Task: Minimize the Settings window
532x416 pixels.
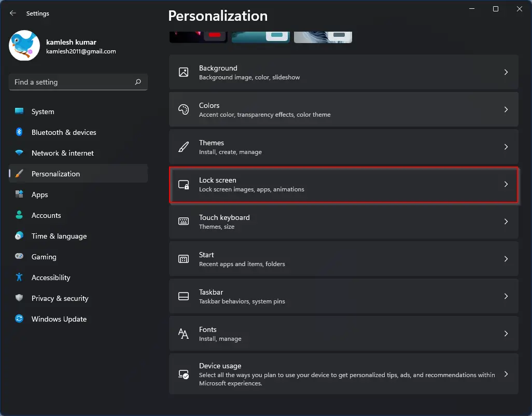Action: (472, 9)
